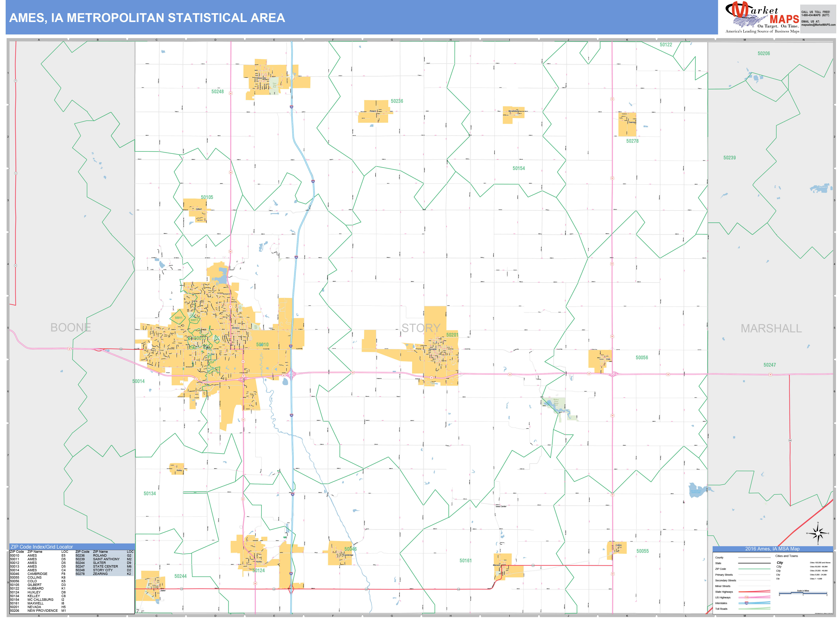This screenshot has height=618, width=840.
Task: Click the 50248 ZIP label near Story City
Action: (217, 92)
